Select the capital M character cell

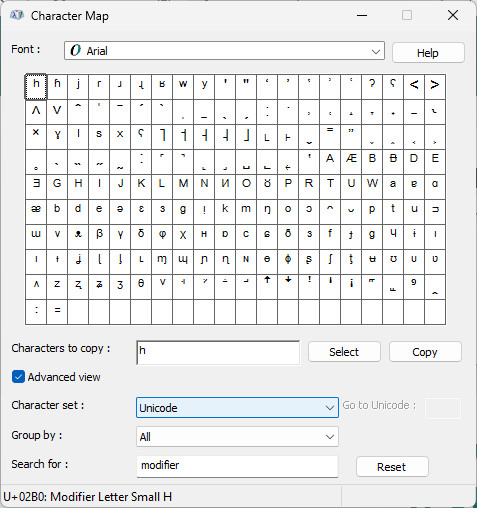[x=183, y=187]
